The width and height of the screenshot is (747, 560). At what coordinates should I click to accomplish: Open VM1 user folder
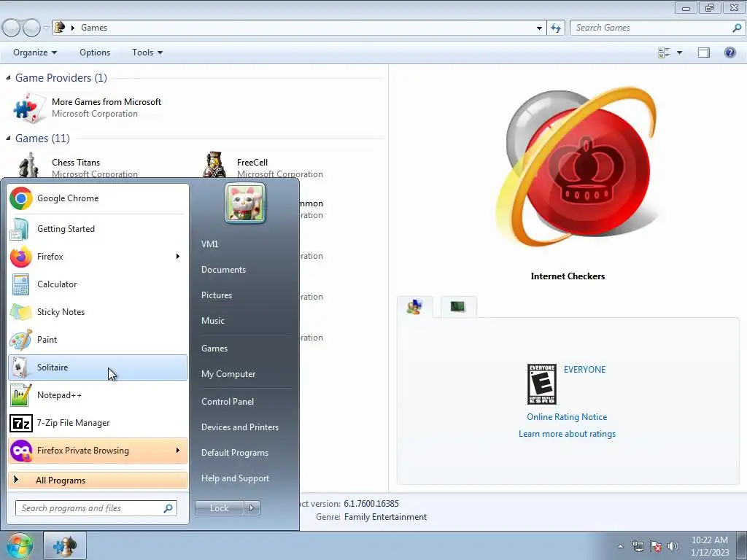(x=209, y=244)
